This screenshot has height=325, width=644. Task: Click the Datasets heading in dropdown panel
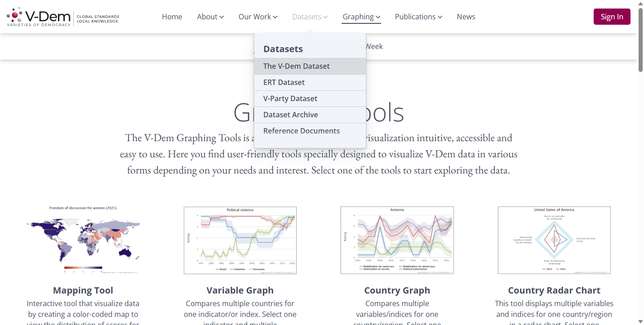[283, 49]
